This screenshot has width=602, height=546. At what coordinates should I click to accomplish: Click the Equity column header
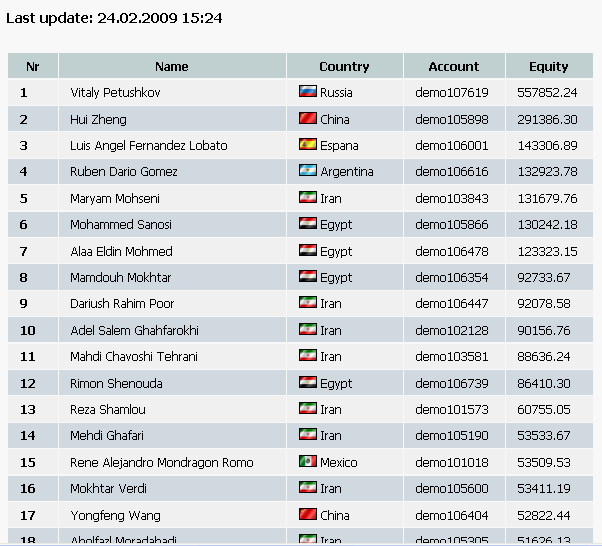[x=549, y=67]
